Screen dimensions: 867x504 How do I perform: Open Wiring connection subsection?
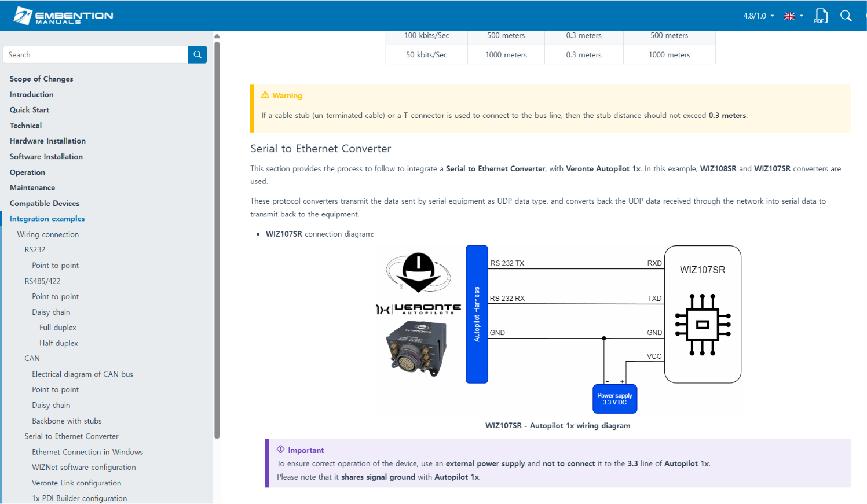coord(47,234)
